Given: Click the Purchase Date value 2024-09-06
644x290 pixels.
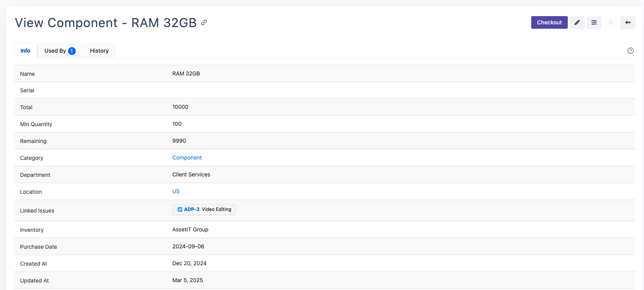Looking at the screenshot, I should (188, 246).
